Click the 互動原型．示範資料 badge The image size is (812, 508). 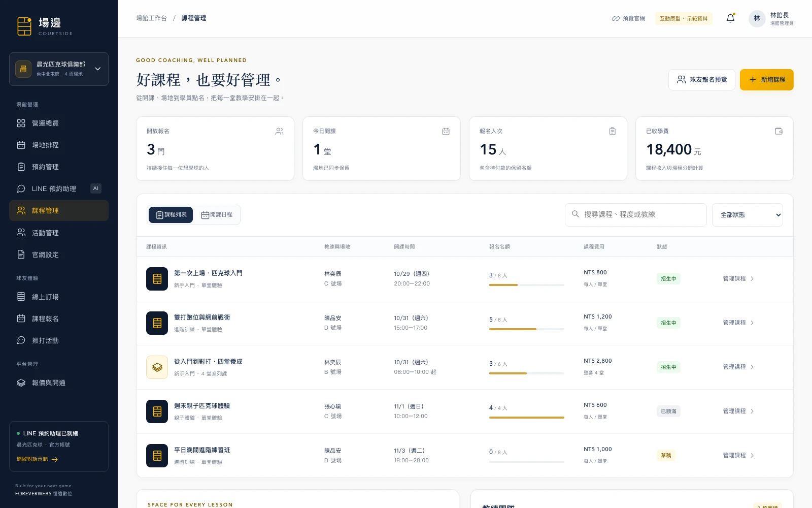click(x=684, y=18)
